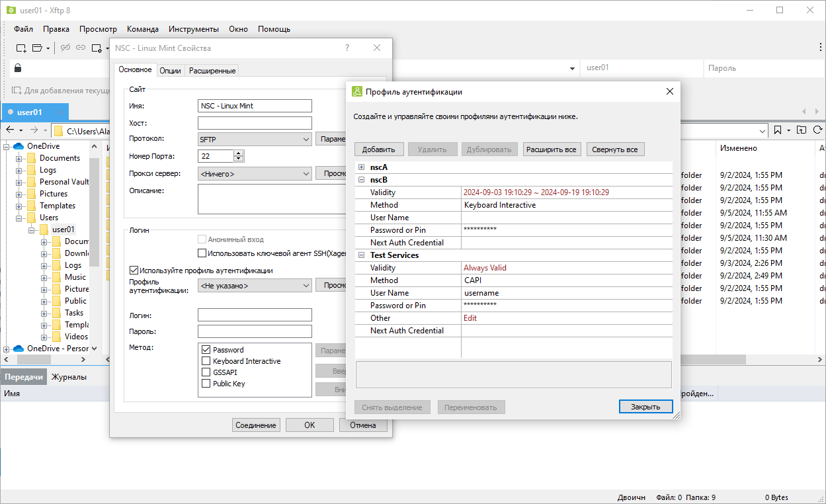
Task: Enable the Public Key method checkbox
Action: pyautogui.click(x=206, y=384)
